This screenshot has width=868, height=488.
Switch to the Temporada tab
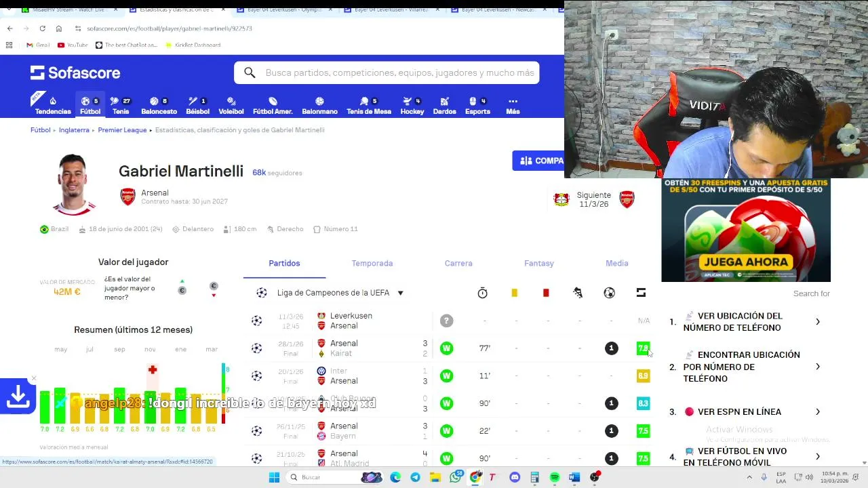tap(372, 263)
